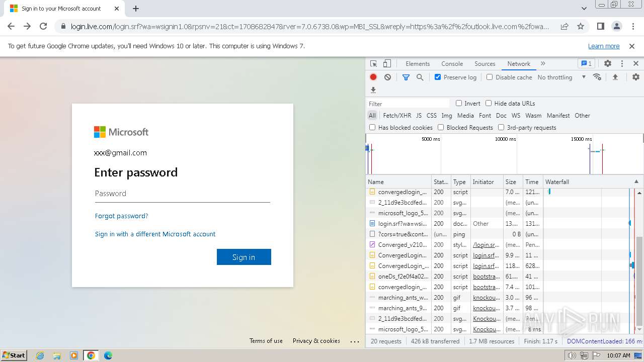Sort by Waterfall column arrow
Screen dimensions: 644x362
636,182
